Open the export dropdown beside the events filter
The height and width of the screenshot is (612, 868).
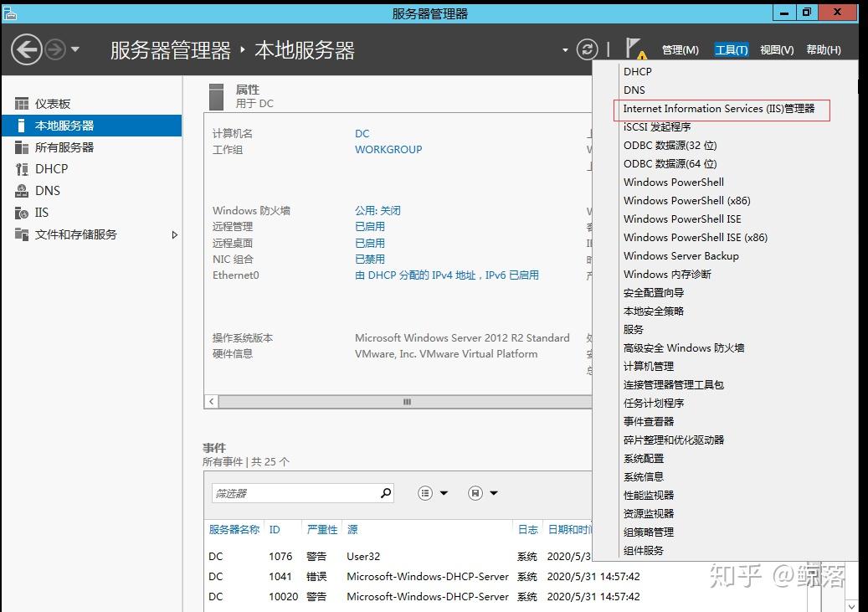493,492
